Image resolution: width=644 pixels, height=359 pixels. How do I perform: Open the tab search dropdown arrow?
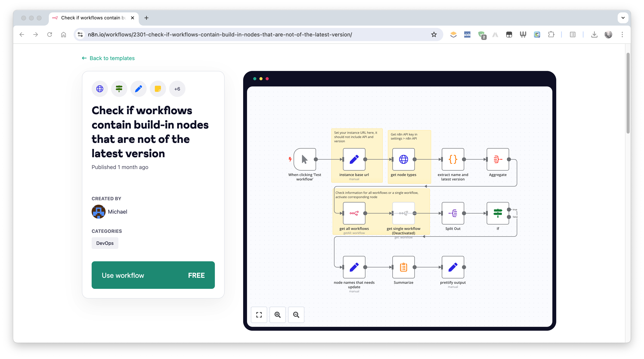click(623, 18)
